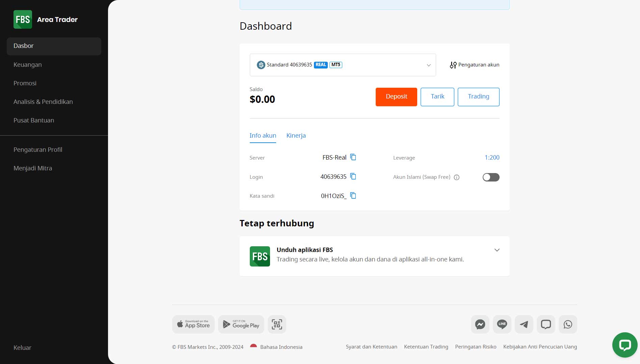This screenshot has width=640, height=364.
Task: Open the Standard 40639635 account dropdown
Action: pos(343,65)
